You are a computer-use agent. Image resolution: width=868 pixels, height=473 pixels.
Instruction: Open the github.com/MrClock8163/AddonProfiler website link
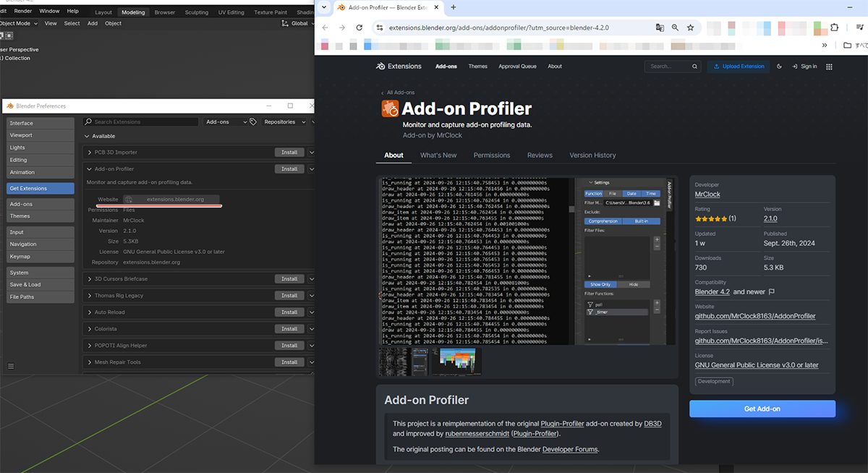point(755,316)
